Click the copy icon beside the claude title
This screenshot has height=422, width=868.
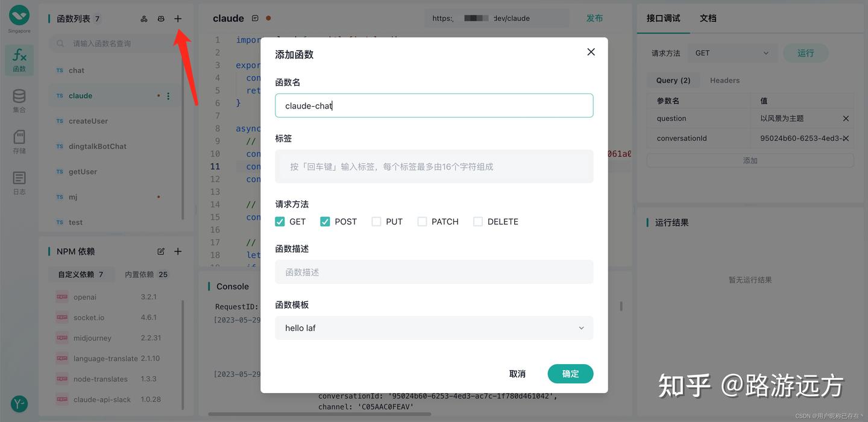click(256, 18)
